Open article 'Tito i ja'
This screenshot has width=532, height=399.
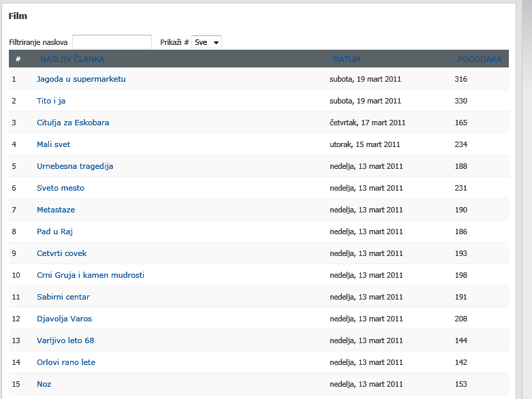(x=51, y=101)
